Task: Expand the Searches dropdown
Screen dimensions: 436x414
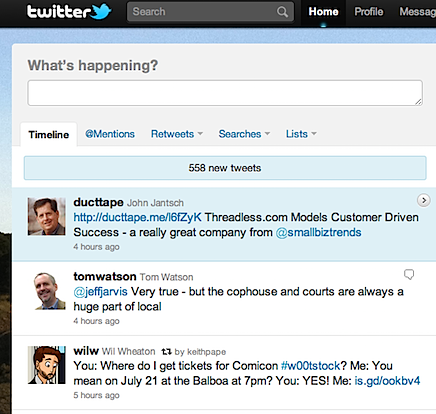Action: [x=244, y=134]
